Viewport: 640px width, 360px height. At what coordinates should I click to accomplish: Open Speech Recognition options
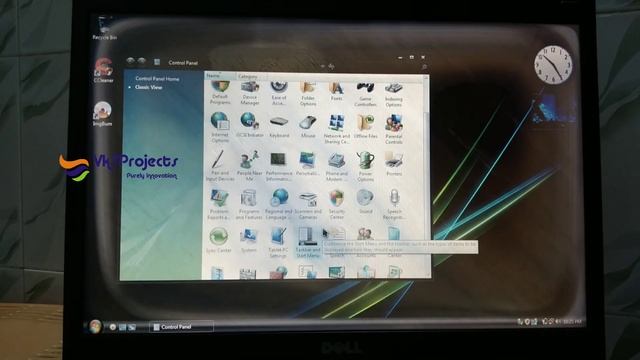coord(394,205)
